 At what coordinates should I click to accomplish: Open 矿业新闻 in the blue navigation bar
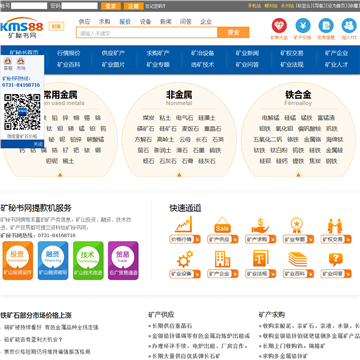[x=247, y=53]
